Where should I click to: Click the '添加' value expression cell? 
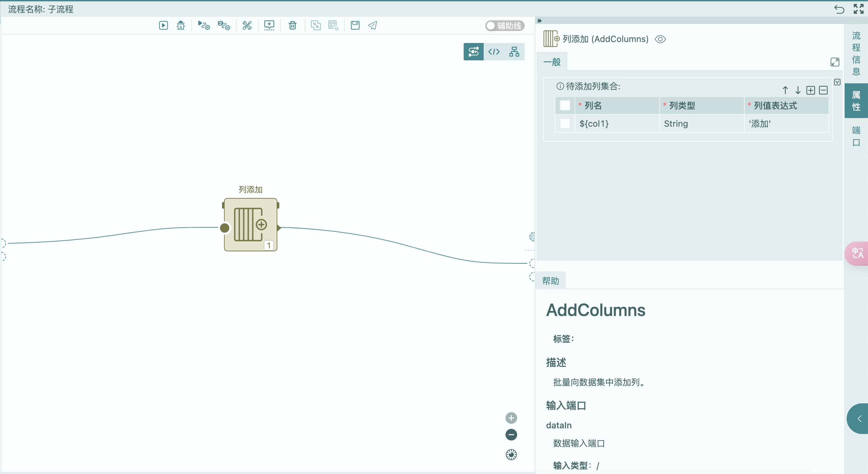point(786,124)
